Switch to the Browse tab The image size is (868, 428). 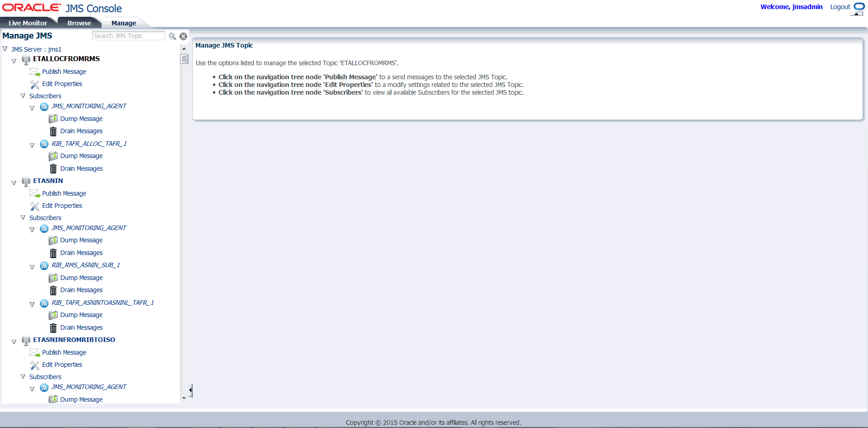pyautogui.click(x=79, y=23)
